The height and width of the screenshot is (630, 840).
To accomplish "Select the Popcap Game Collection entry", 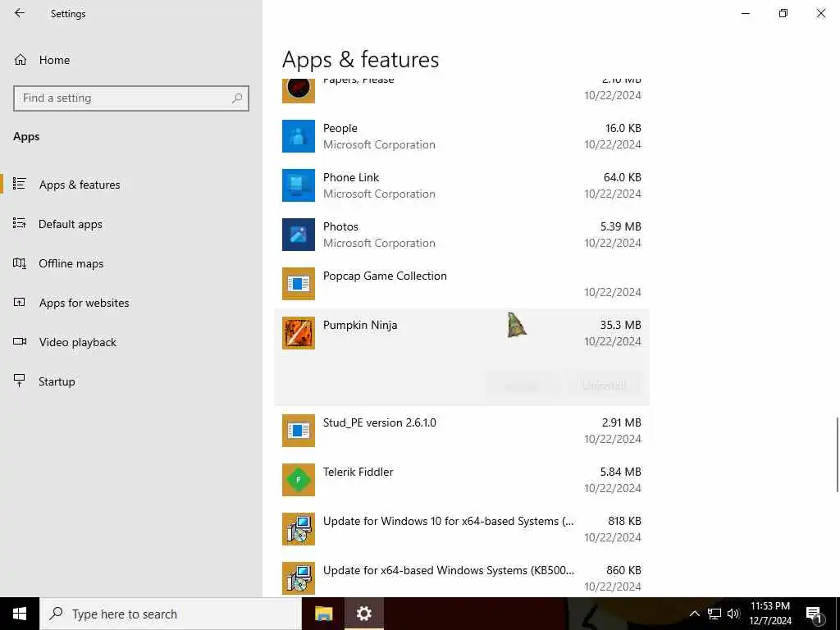I will 462,284.
